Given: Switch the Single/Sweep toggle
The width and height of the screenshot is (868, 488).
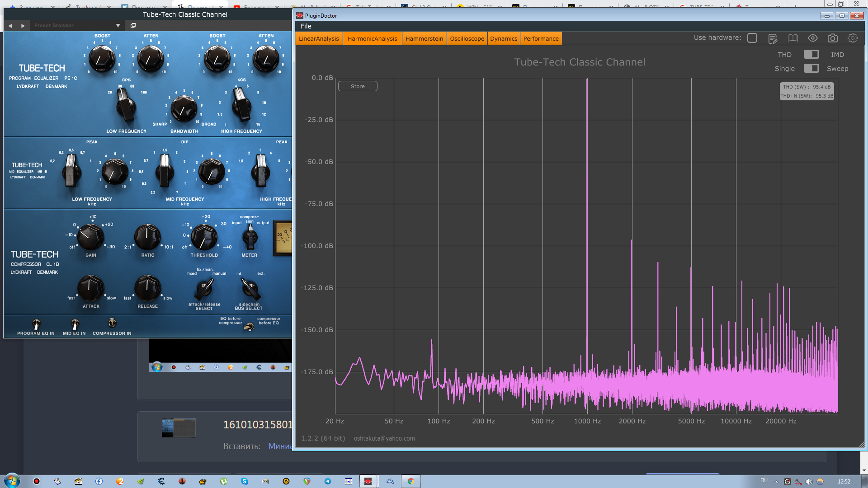Looking at the screenshot, I should [811, 69].
